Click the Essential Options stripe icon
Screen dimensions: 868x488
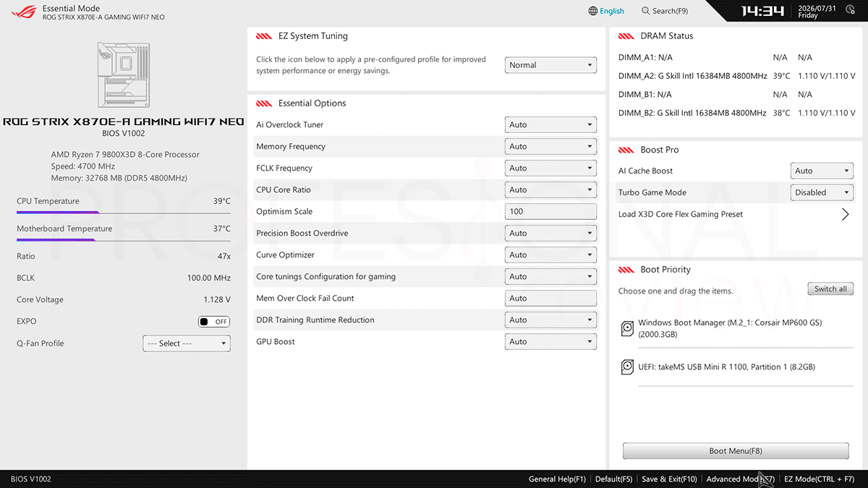tap(264, 103)
